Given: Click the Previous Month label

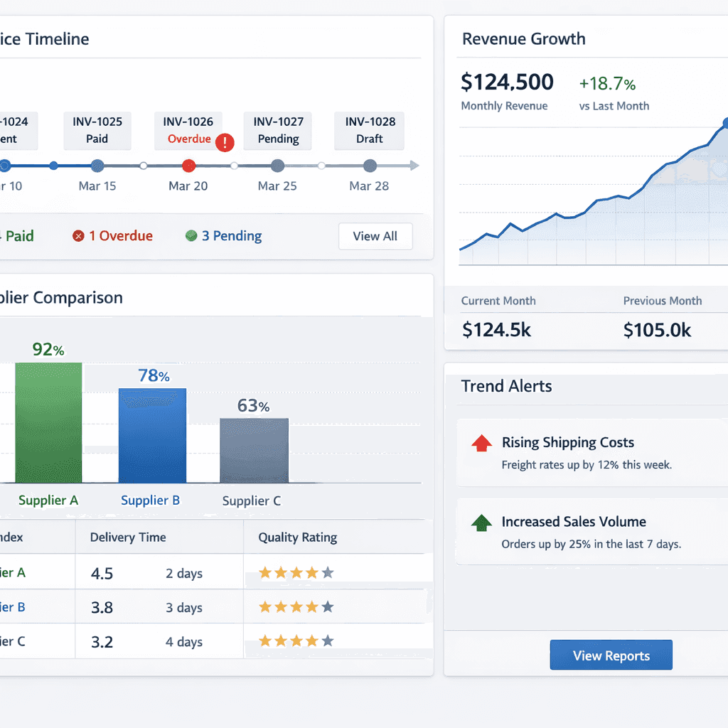Looking at the screenshot, I should coord(663,301).
